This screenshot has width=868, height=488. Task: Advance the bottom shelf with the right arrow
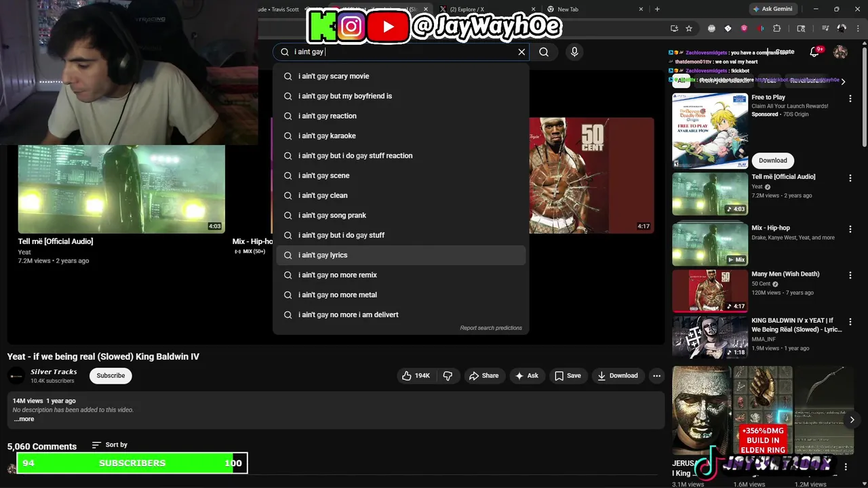click(x=852, y=420)
